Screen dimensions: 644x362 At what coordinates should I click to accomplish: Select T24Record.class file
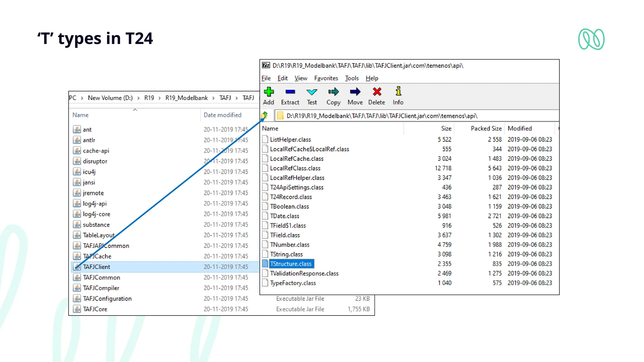(291, 197)
